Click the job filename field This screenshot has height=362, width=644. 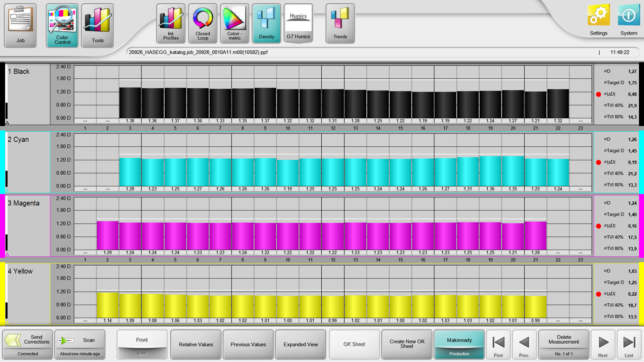382,52
